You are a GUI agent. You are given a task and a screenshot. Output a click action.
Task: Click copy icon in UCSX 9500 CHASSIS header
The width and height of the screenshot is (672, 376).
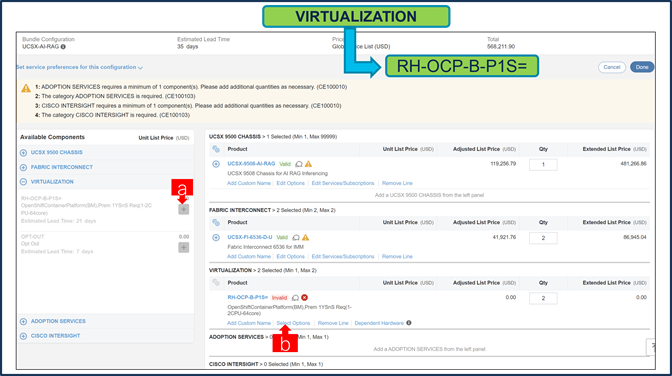click(216, 149)
